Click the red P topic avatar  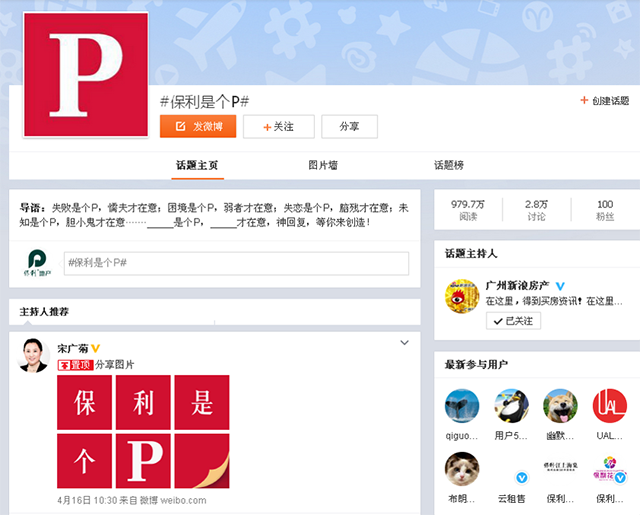pos(86,75)
